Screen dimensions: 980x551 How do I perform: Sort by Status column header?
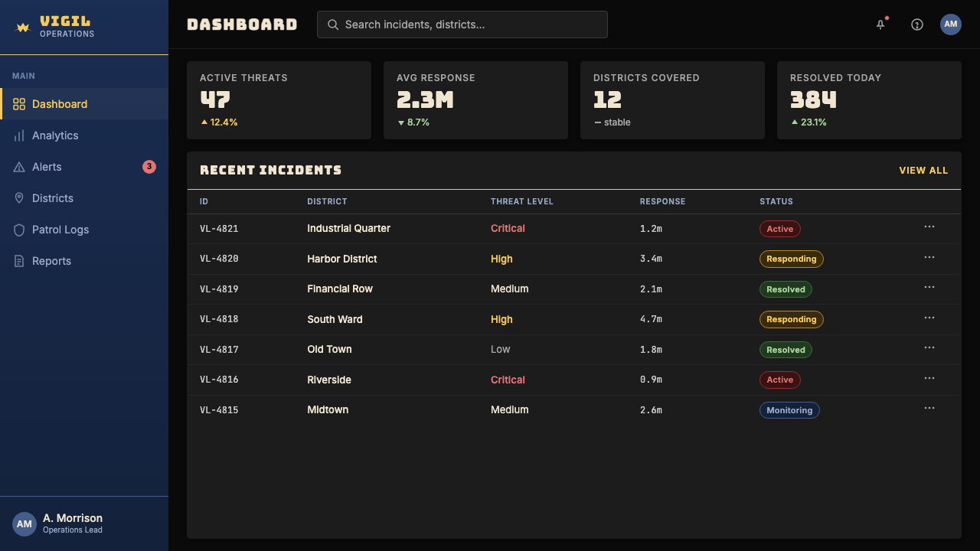pos(776,202)
